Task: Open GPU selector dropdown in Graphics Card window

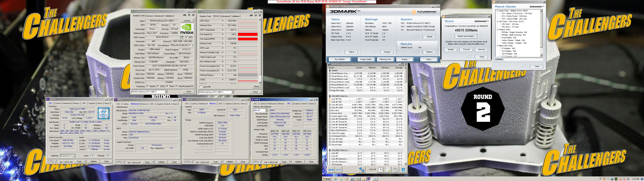Action: [166, 92]
